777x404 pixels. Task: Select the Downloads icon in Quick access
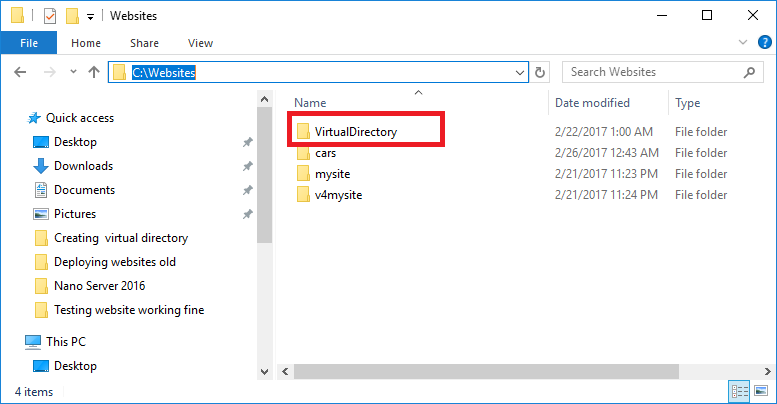pyautogui.click(x=41, y=166)
